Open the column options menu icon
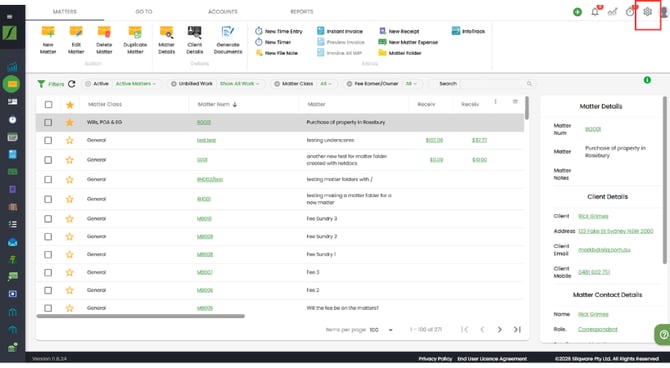 [515, 102]
